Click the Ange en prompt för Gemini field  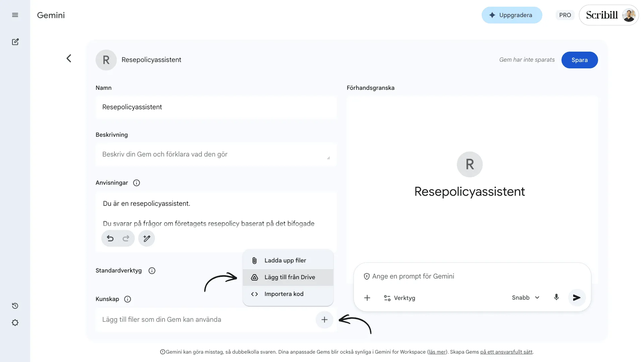(x=413, y=276)
